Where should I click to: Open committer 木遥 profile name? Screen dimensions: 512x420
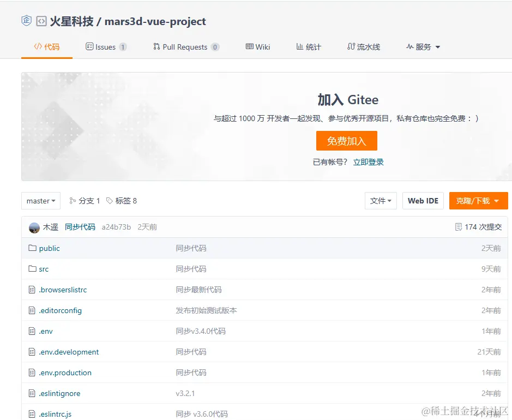pos(51,227)
